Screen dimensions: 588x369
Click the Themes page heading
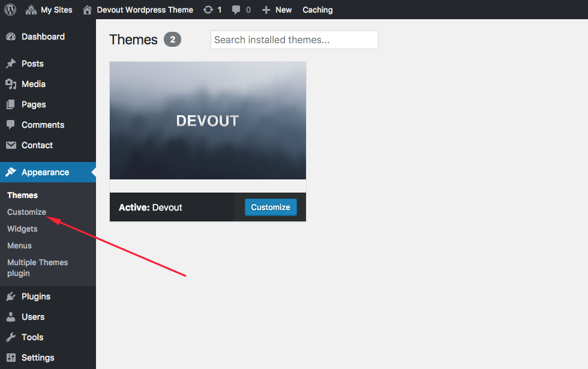[x=133, y=40]
